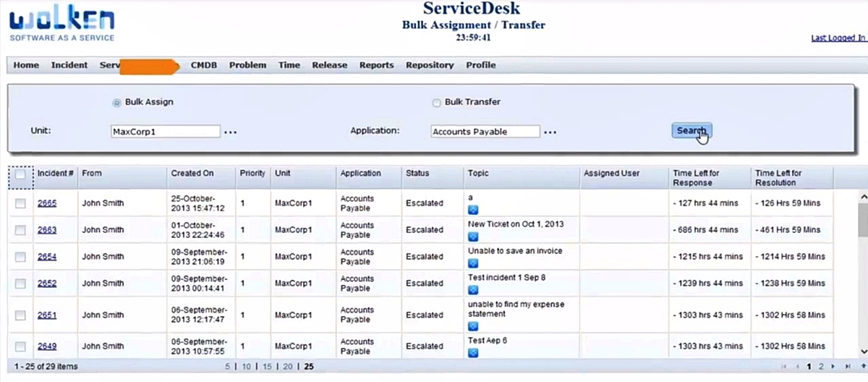Open the Reports menu
Image resolution: width=868 pixels, height=382 pixels.
pyautogui.click(x=377, y=65)
